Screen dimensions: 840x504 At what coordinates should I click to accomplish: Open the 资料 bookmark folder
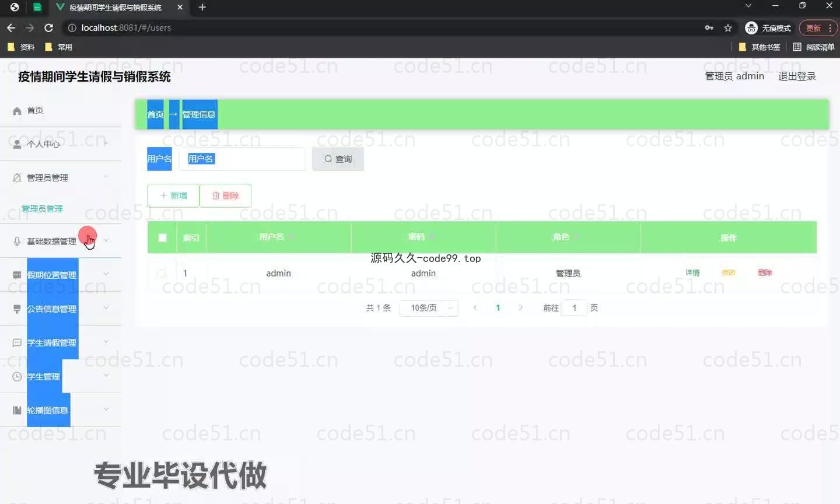pyautogui.click(x=21, y=47)
